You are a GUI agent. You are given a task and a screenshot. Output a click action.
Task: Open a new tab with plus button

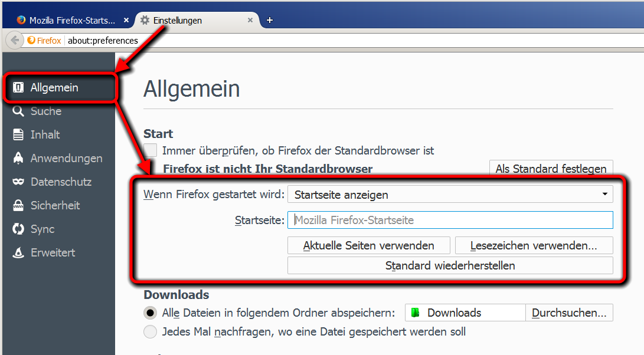coord(269,20)
